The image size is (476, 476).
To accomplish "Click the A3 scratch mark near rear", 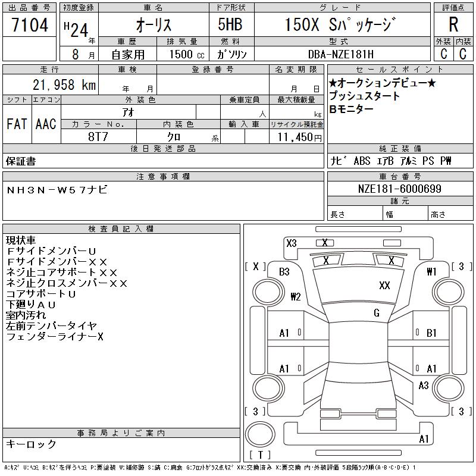I will click(424, 386).
